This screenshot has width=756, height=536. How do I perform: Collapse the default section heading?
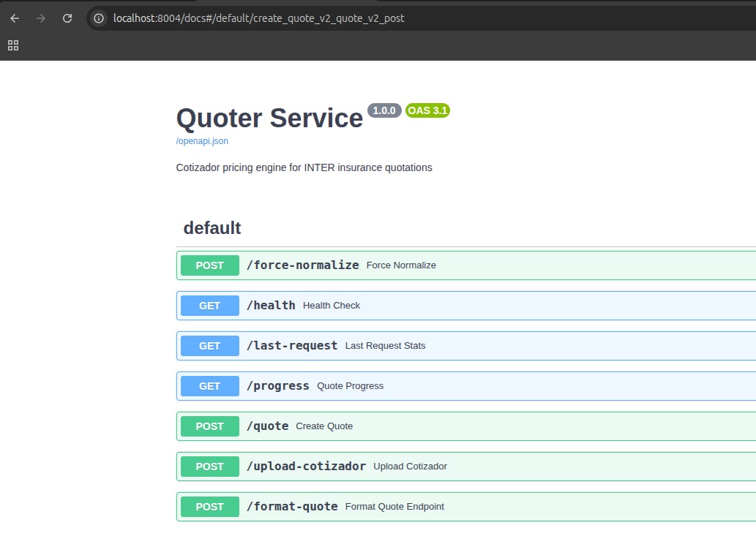click(212, 228)
